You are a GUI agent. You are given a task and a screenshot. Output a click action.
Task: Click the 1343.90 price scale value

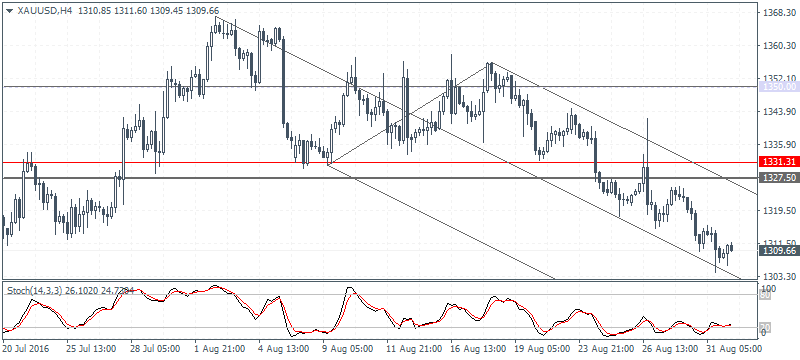779,112
